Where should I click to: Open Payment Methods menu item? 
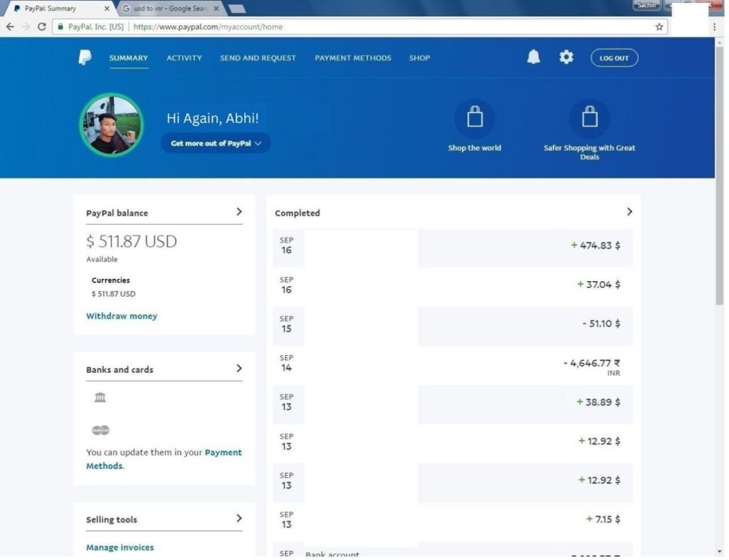click(x=353, y=58)
